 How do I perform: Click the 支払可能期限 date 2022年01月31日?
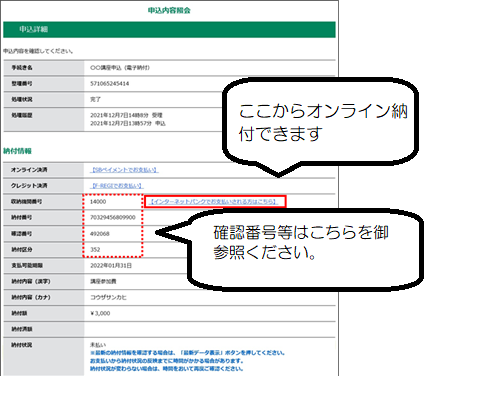point(111,266)
